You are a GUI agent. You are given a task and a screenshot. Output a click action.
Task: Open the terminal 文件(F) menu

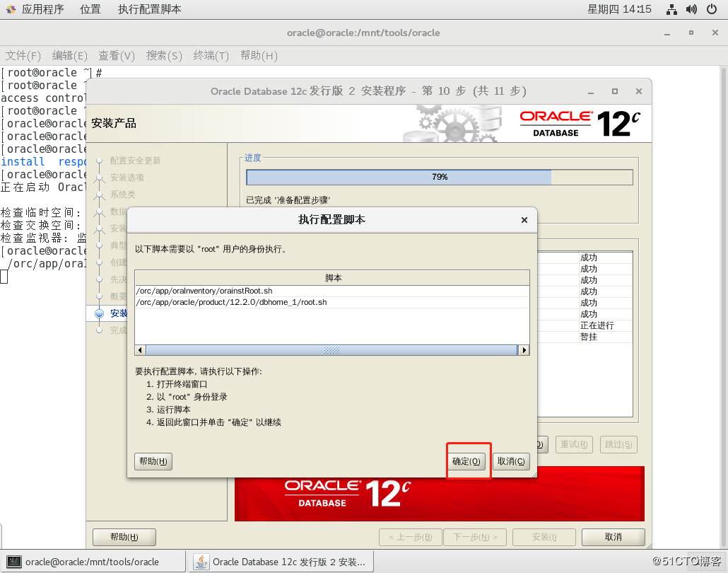click(23, 56)
